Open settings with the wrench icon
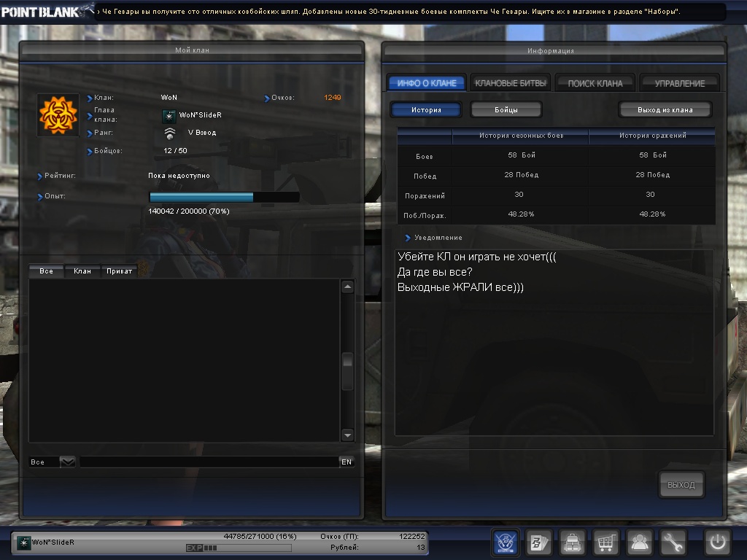This screenshot has height=560, width=747. 673,542
